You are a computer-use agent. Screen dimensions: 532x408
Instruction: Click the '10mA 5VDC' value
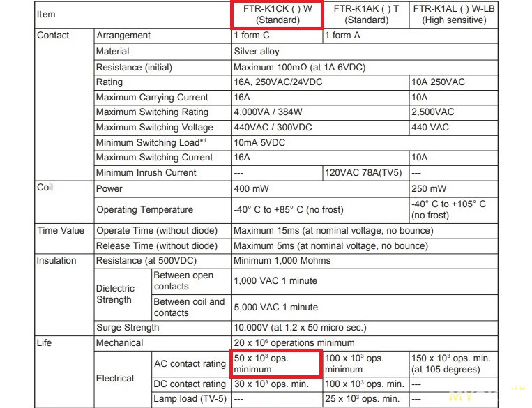click(x=365, y=142)
